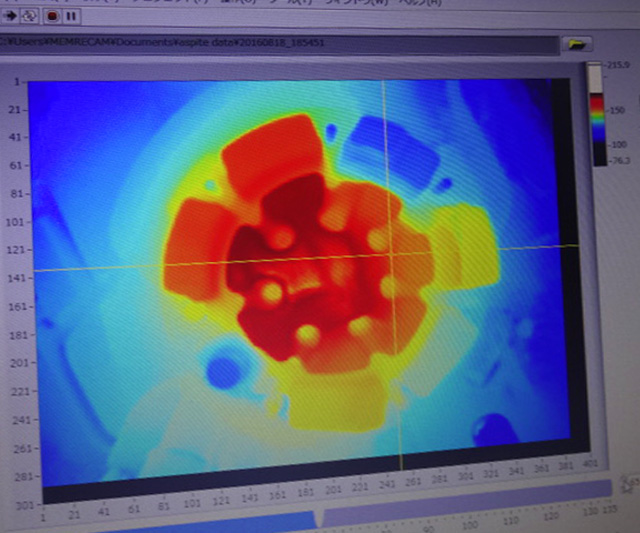Screen dimensions: 640x533
Task: Click the slider scale value 135
Action: point(610,509)
